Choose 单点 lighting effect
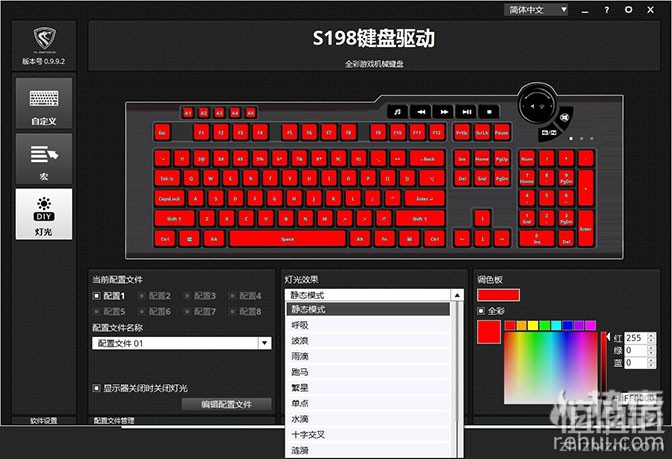Viewport: 672px width, 459px height. [x=368, y=403]
